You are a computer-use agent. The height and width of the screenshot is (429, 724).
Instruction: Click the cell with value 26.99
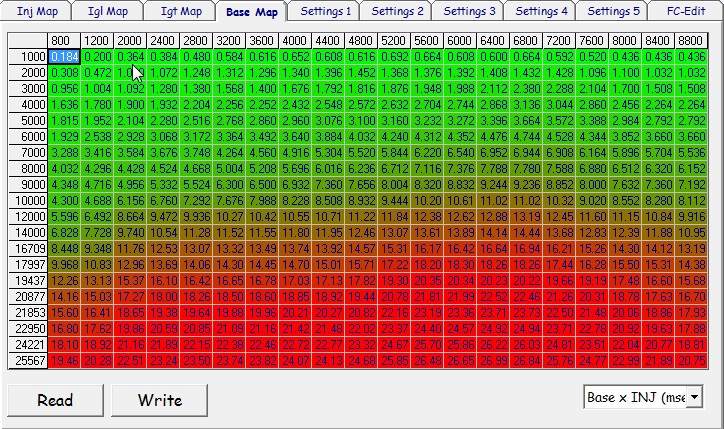click(x=493, y=361)
